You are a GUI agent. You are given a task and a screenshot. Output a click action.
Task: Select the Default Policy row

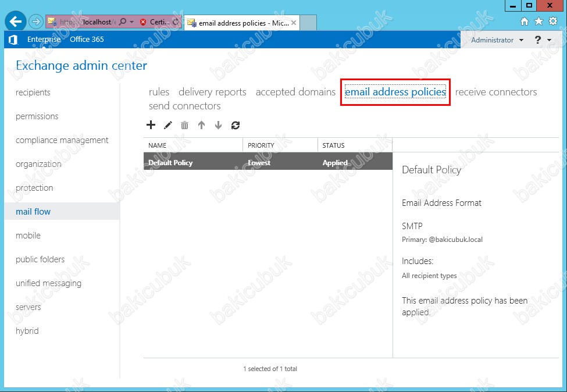pos(268,161)
